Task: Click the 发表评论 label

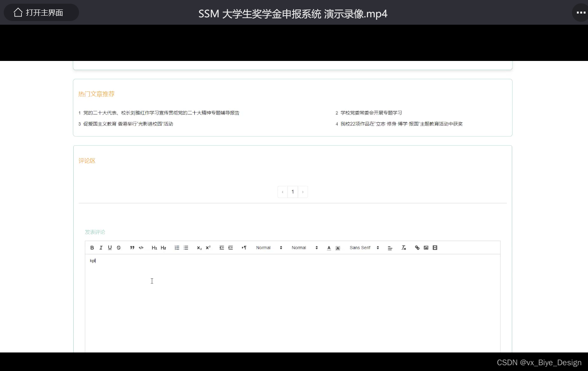Action: [x=95, y=232]
